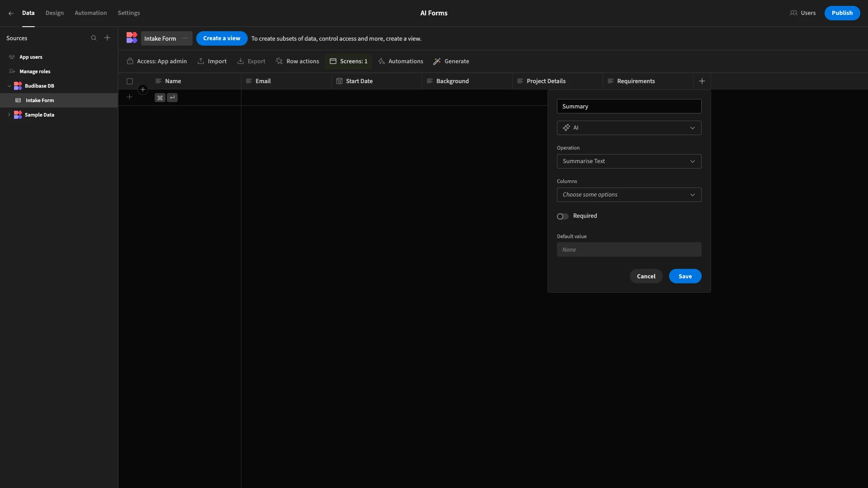Click the Budibase logo beside Intake Form tab

click(132, 38)
